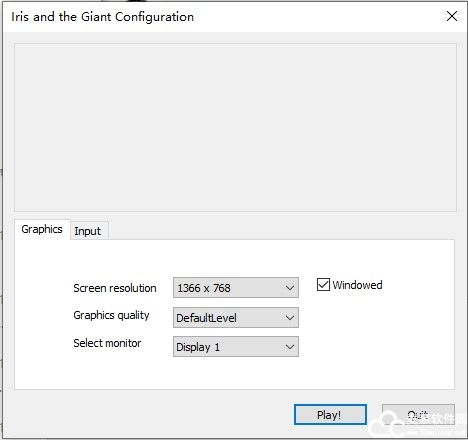Click the chevron arrow of Screen resolution dropdown

tap(290, 288)
